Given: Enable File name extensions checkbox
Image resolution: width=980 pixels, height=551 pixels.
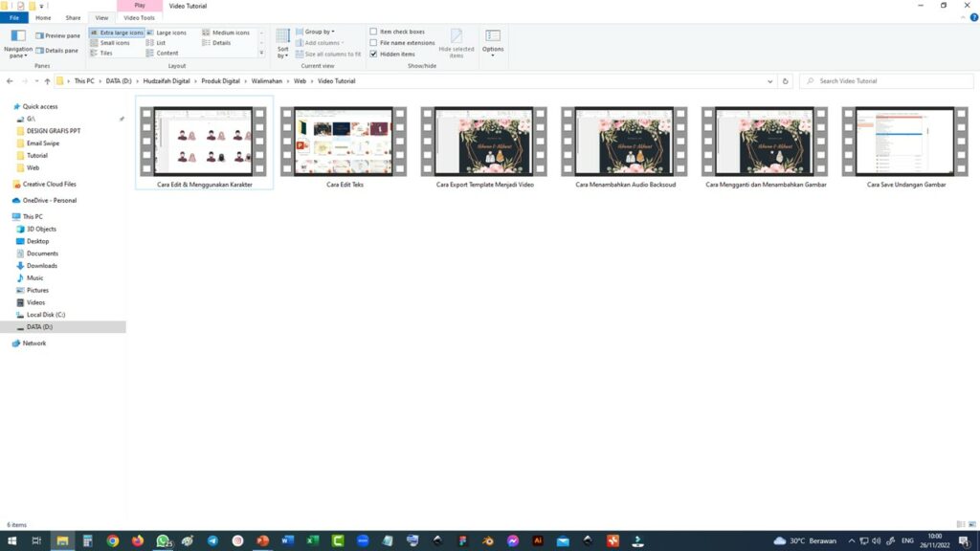Looking at the screenshot, I should tap(374, 43).
